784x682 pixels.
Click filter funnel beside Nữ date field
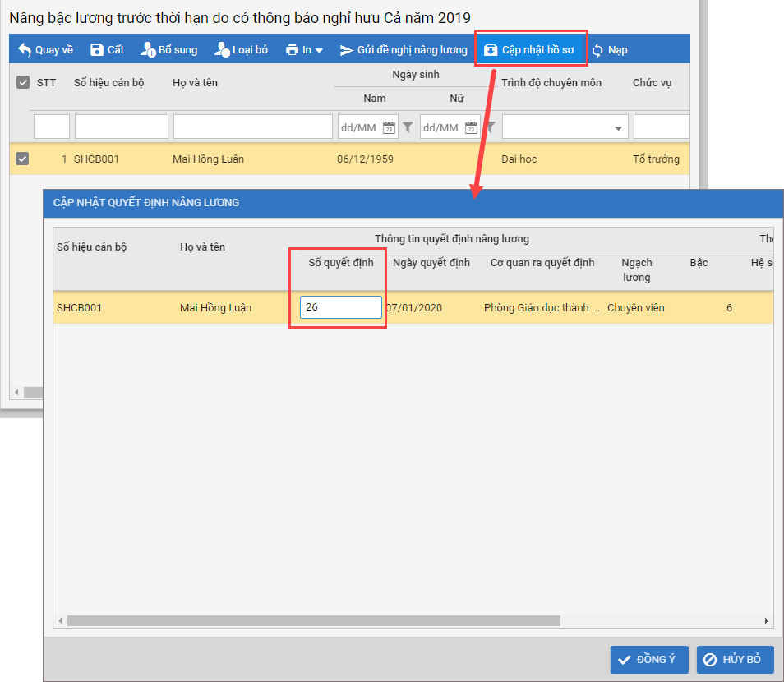[490, 127]
